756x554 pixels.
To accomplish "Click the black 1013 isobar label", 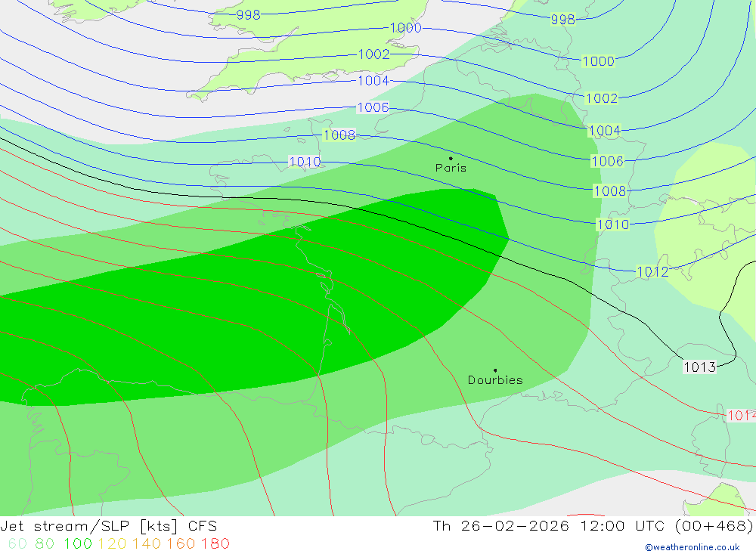I will click(700, 367).
